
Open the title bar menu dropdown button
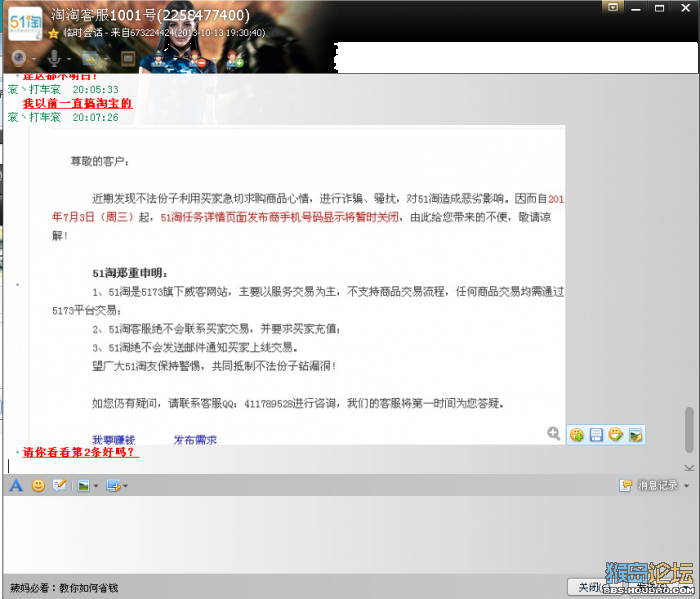tap(613, 7)
